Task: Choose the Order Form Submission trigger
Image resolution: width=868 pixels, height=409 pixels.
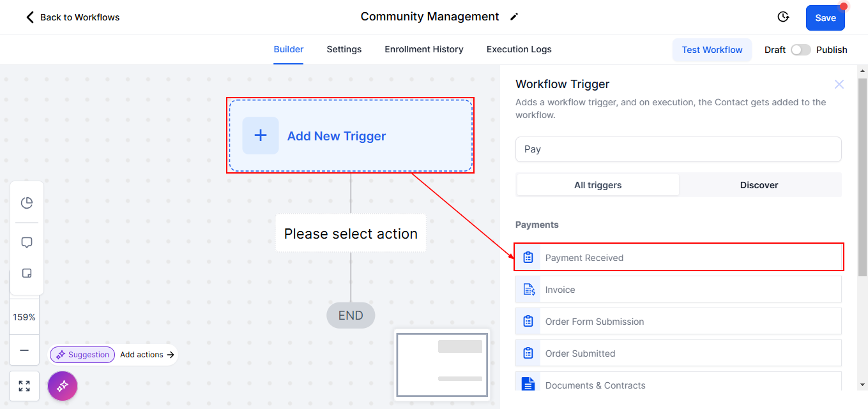Action: (x=678, y=321)
